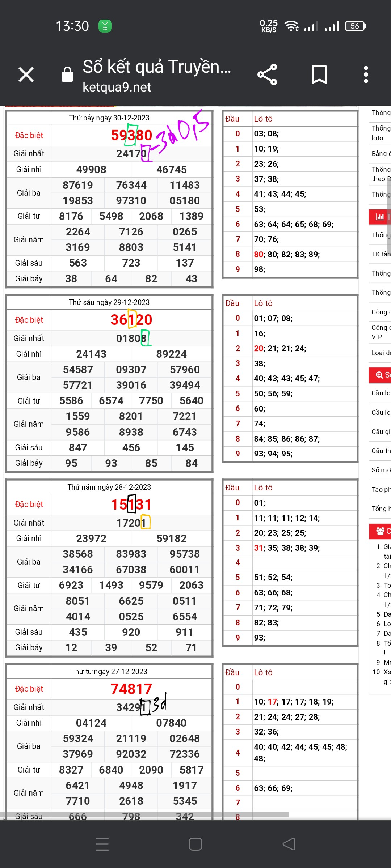Tap the padlock site security icon

67,74
